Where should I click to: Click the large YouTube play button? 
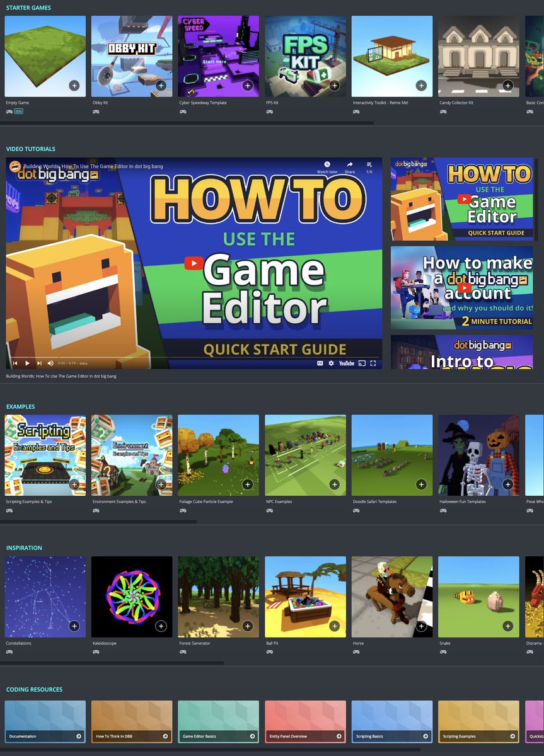194,263
